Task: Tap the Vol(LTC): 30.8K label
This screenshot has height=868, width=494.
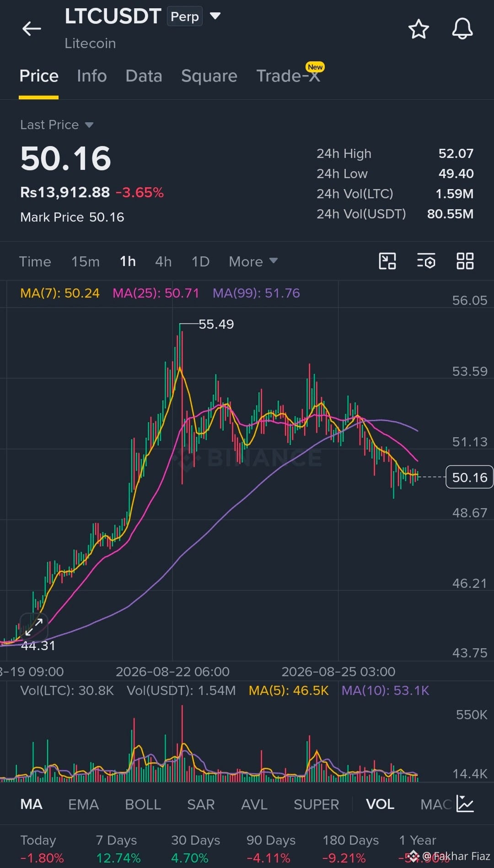Action: pyautogui.click(x=67, y=690)
